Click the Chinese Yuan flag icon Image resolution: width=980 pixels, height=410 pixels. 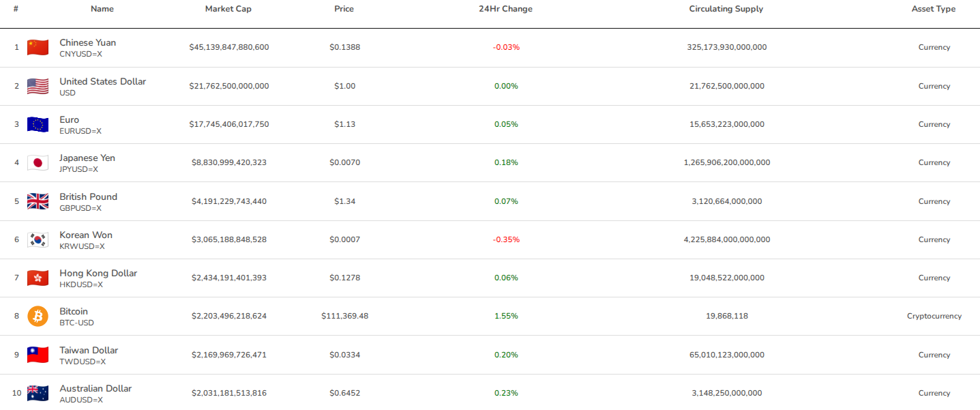pyautogui.click(x=38, y=47)
